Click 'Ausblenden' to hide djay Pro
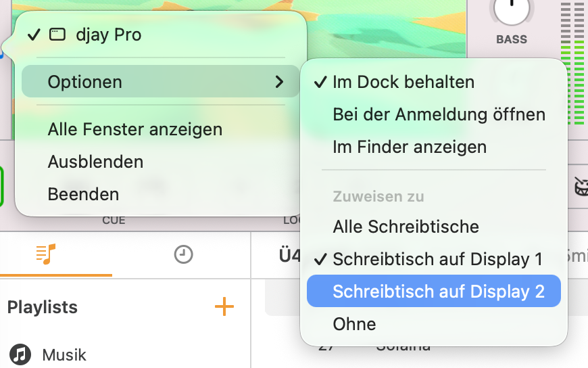This screenshot has height=368, width=588. tap(95, 162)
